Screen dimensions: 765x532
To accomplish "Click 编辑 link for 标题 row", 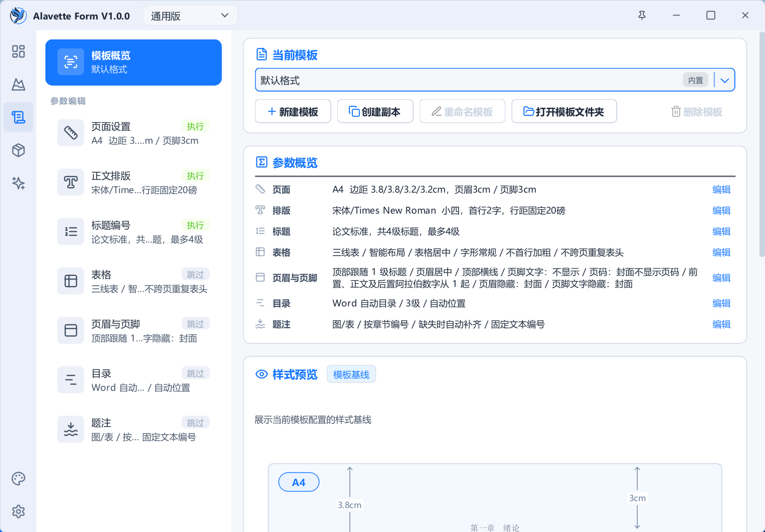I will 722,232.
